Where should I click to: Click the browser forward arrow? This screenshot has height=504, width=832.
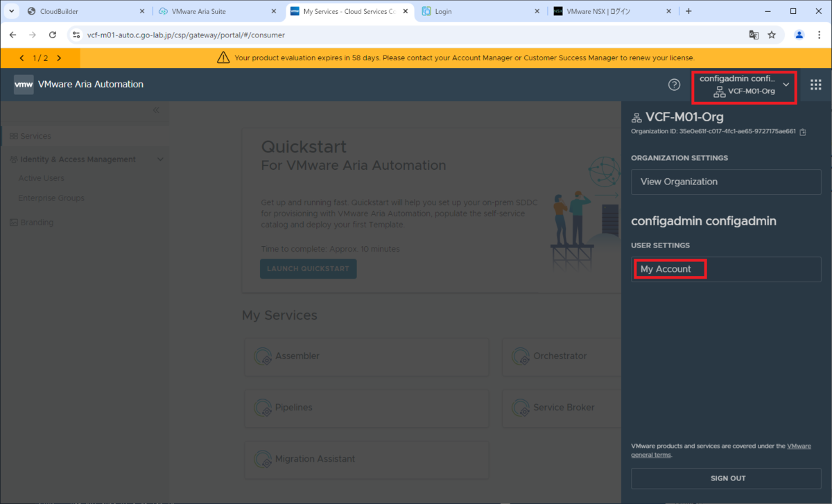coord(33,35)
